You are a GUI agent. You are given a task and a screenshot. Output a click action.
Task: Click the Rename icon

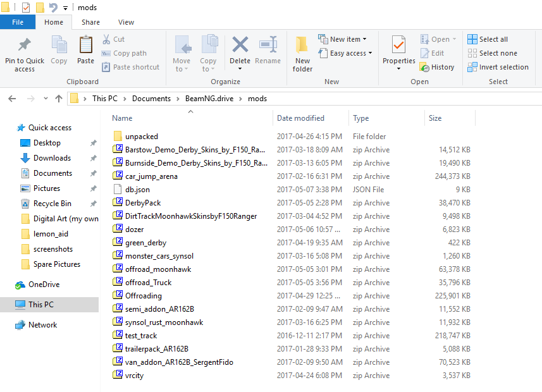point(268,45)
